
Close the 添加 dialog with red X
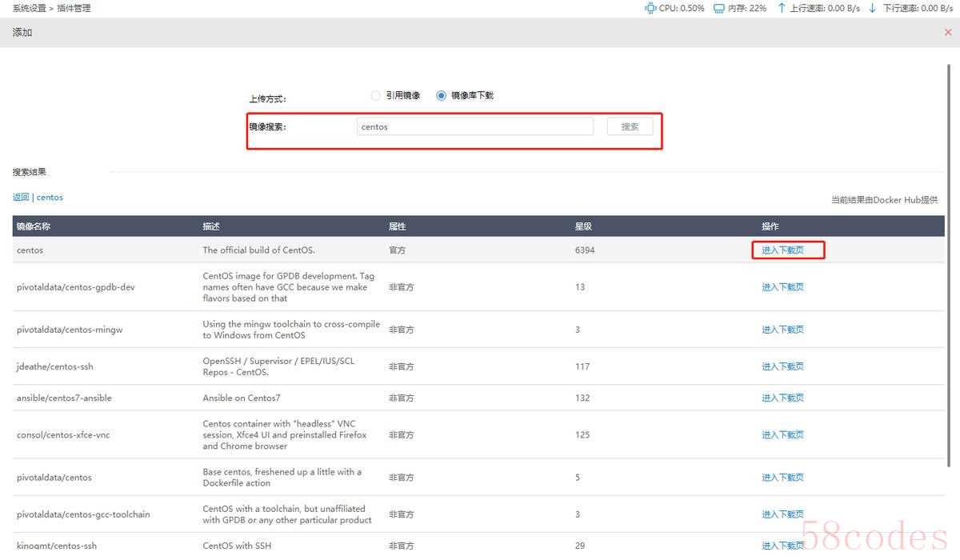pyautogui.click(x=948, y=33)
